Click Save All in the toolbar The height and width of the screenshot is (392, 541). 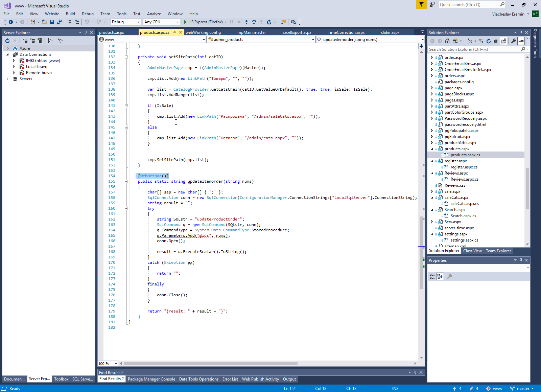[x=59, y=22]
